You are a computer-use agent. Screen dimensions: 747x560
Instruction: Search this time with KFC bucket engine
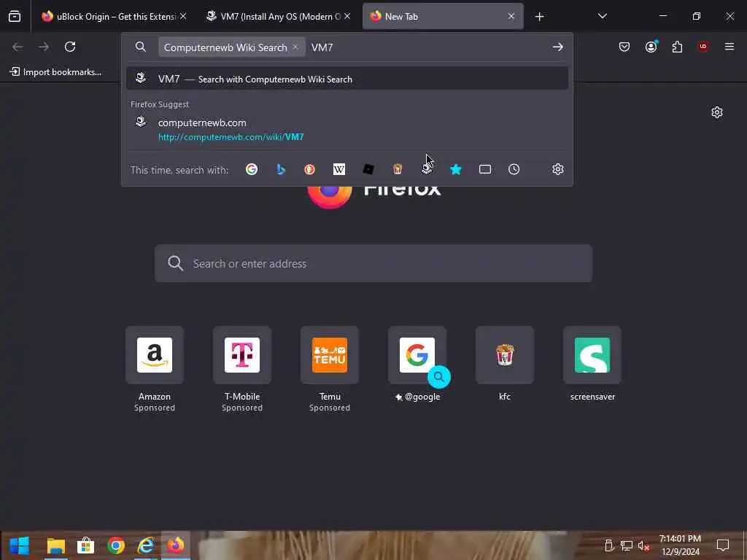[x=398, y=169]
